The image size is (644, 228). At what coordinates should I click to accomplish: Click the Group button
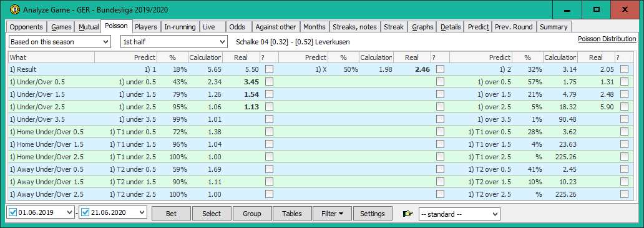(251, 214)
